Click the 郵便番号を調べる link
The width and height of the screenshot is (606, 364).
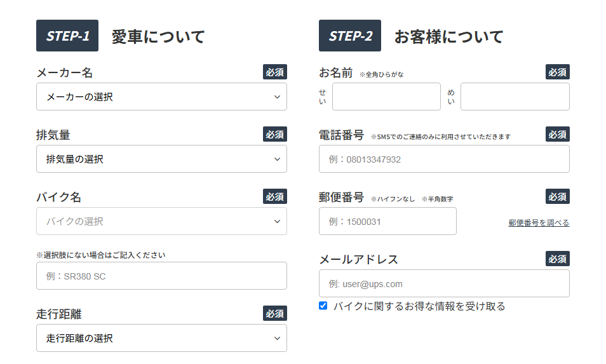point(539,223)
